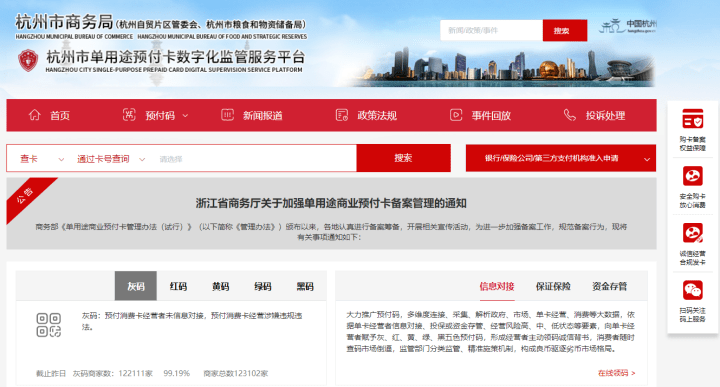Viewport: 720px width, 387px height.
Task: Open the 投诉处理 menu item
Action: click(605, 116)
